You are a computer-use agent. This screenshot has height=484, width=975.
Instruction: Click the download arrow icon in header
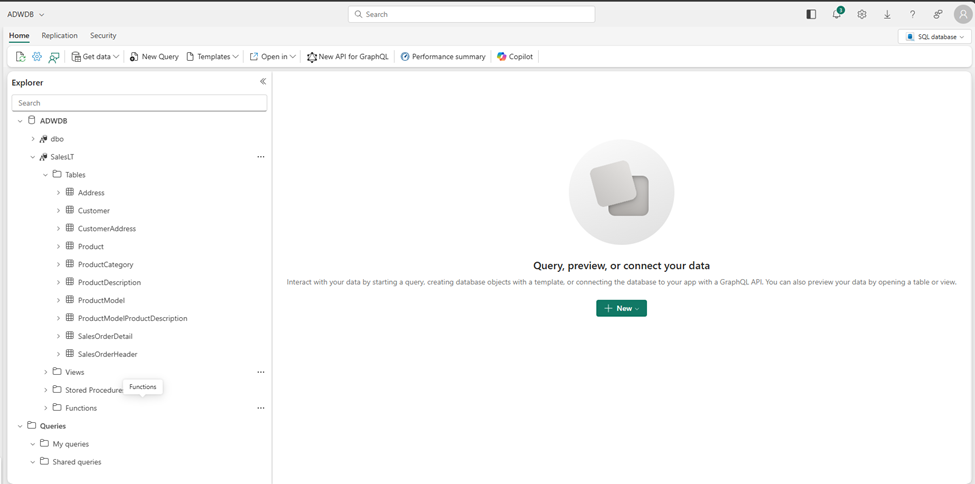point(887,15)
